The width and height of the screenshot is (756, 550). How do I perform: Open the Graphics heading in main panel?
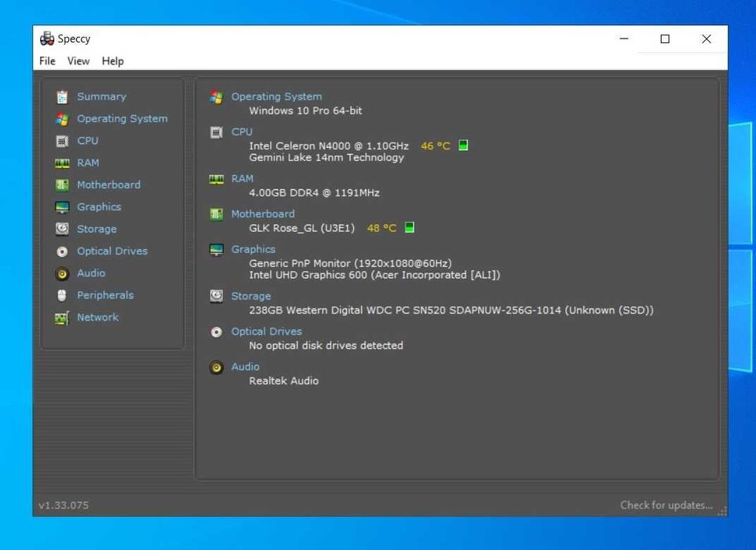(x=254, y=249)
